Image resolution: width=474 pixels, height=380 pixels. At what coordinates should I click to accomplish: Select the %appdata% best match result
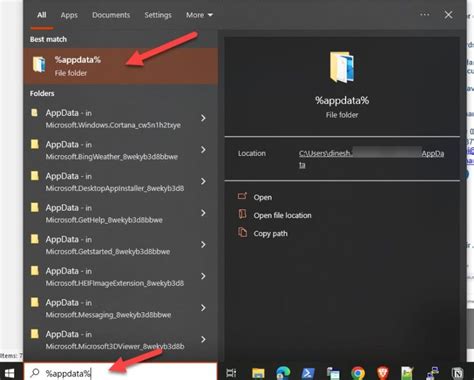tap(121, 66)
